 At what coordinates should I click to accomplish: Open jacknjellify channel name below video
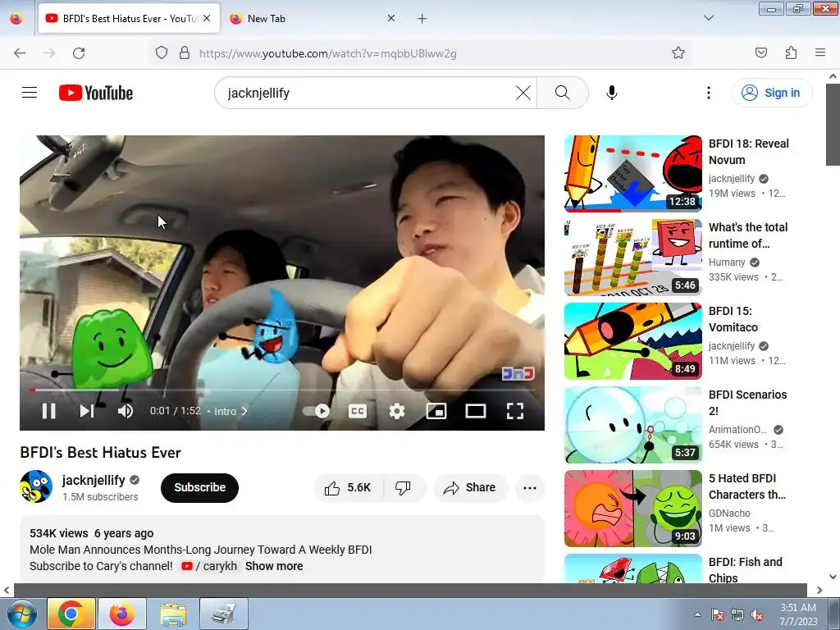coord(94,480)
